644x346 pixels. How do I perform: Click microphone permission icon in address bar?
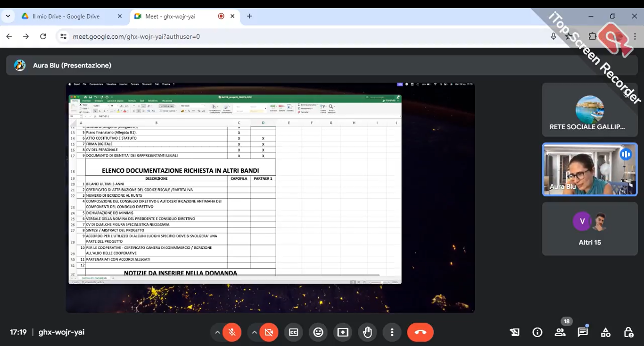(x=553, y=36)
